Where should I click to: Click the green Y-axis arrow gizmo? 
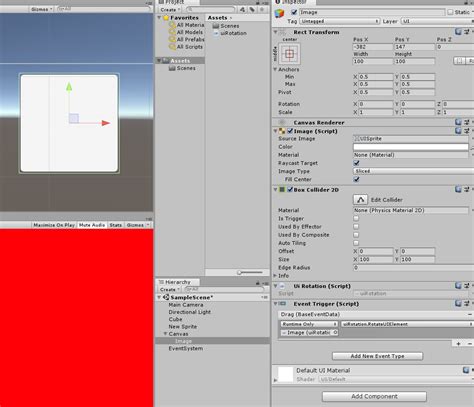69,87
